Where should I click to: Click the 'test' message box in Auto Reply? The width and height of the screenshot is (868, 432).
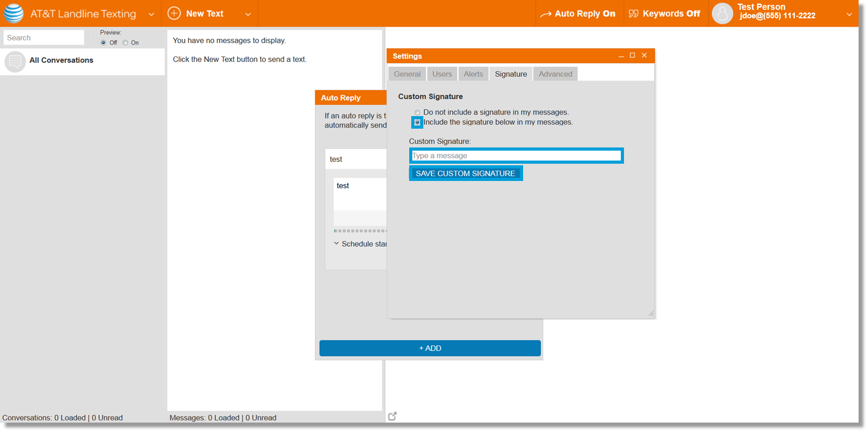[360, 194]
